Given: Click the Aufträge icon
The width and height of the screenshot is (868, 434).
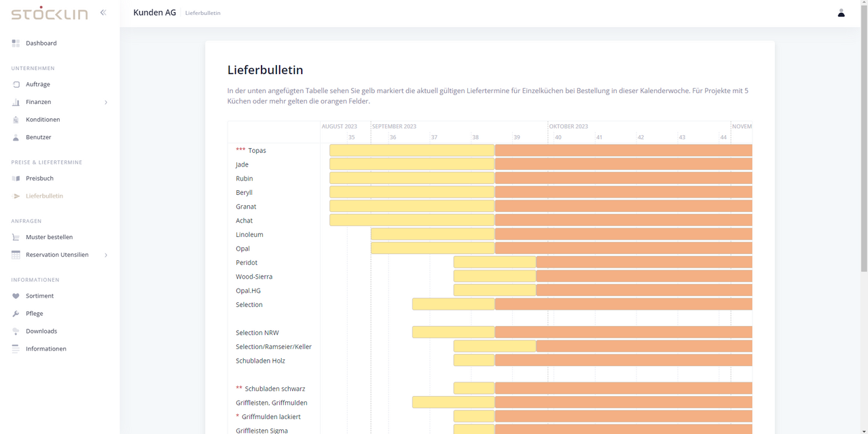Looking at the screenshot, I should coord(16,84).
